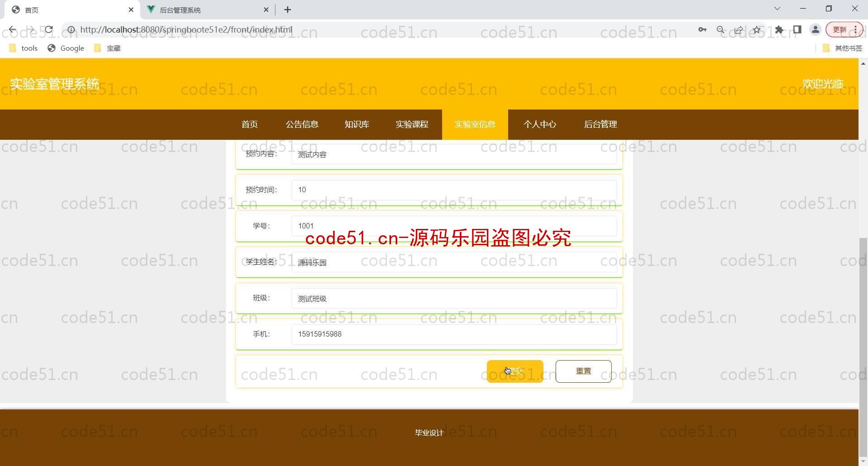Viewport: 868px width, 466px height.
Task: Close the 后台管理系统 tab
Action: point(266,10)
